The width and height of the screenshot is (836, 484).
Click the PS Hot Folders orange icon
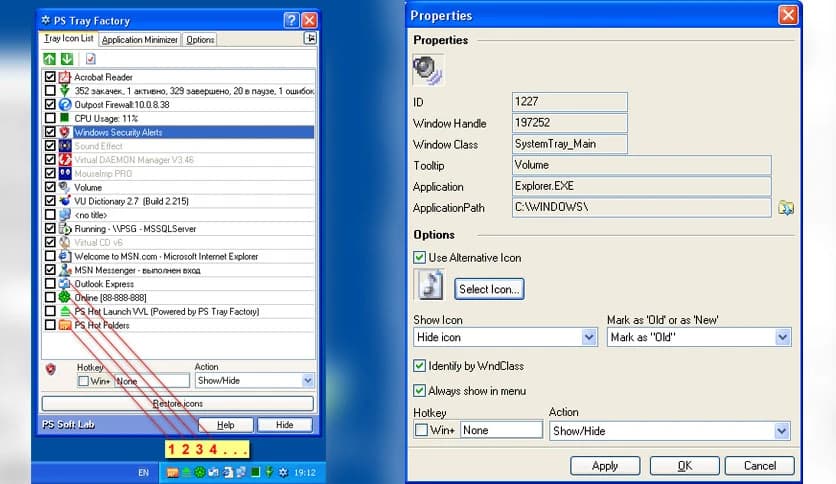(x=65, y=325)
